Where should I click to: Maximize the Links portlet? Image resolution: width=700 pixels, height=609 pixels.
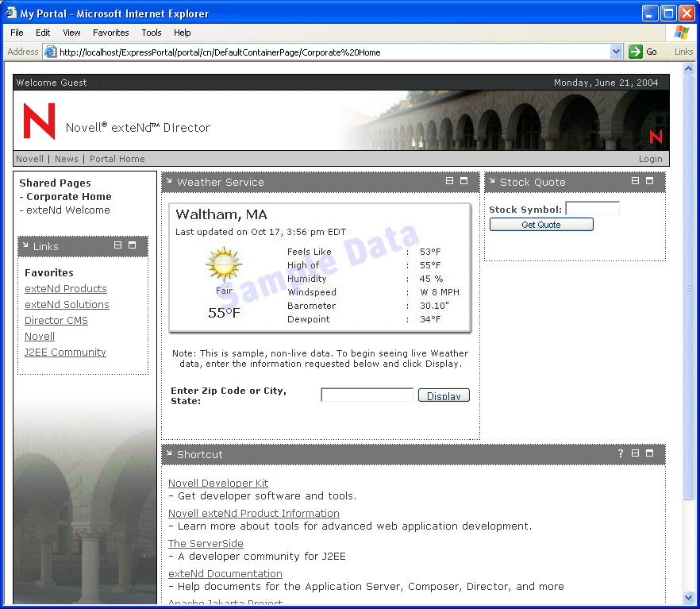[x=132, y=245]
